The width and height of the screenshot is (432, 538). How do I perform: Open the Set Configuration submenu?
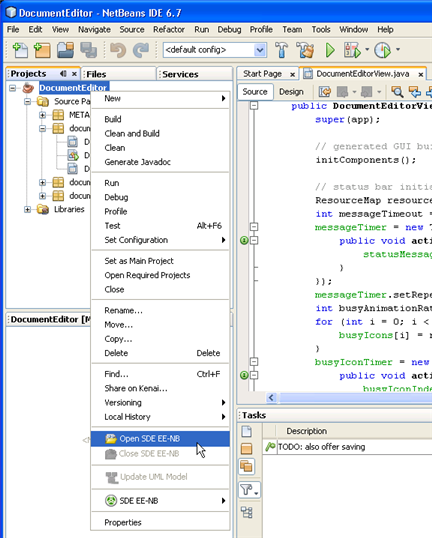(x=160, y=240)
